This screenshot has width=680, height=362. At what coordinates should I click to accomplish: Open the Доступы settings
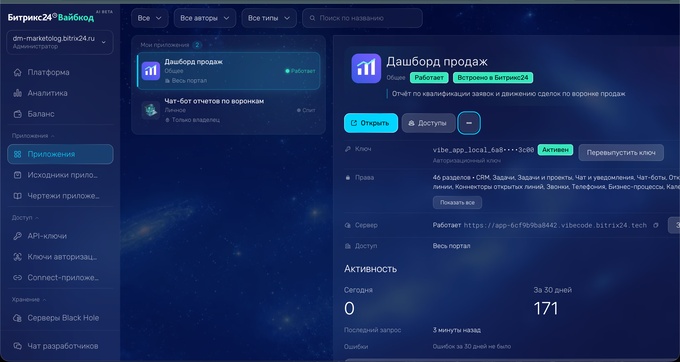(428, 123)
